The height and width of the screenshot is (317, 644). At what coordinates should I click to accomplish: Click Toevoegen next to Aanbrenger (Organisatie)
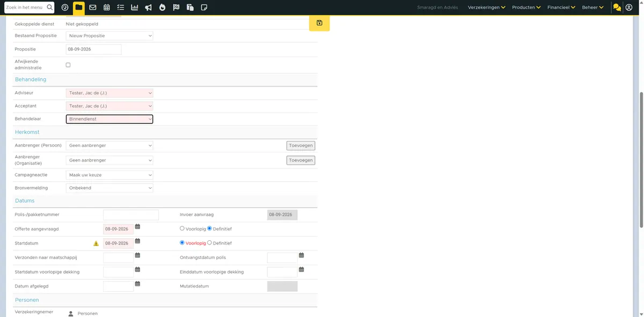click(x=301, y=160)
